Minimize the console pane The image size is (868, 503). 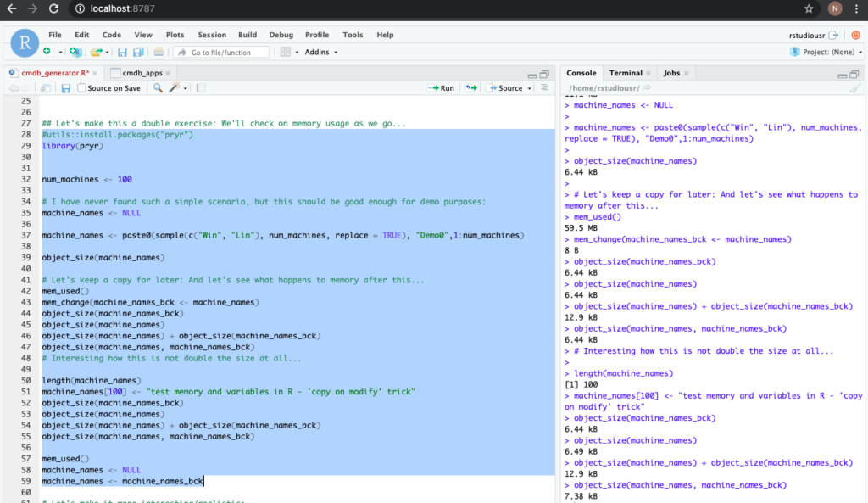(842, 75)
